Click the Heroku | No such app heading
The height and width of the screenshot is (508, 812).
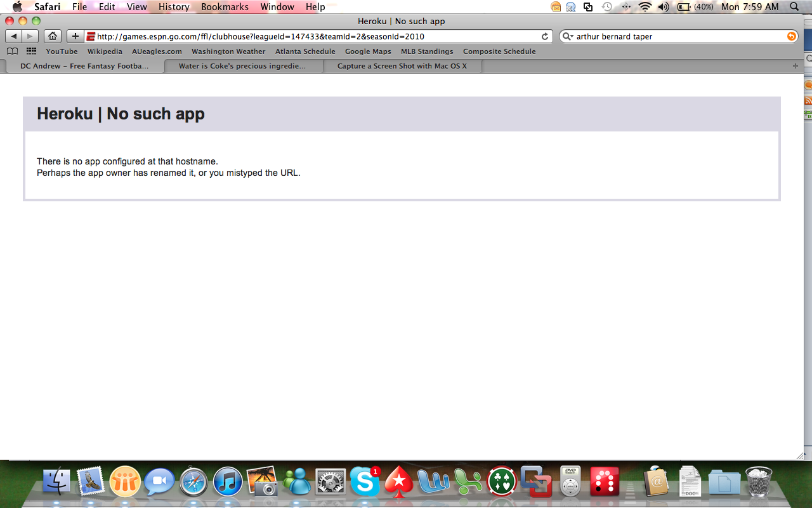121,114
